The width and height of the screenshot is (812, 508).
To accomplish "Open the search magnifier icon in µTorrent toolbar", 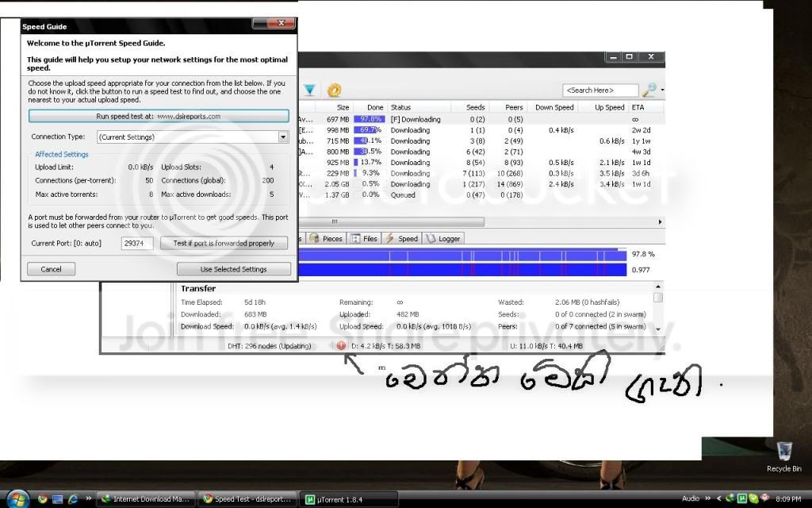I will pos(649,90).
